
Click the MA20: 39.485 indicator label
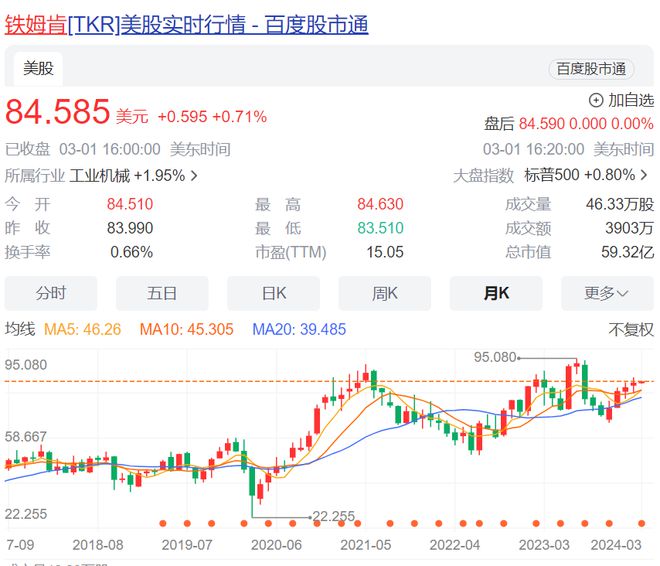(x=299, y=329)
